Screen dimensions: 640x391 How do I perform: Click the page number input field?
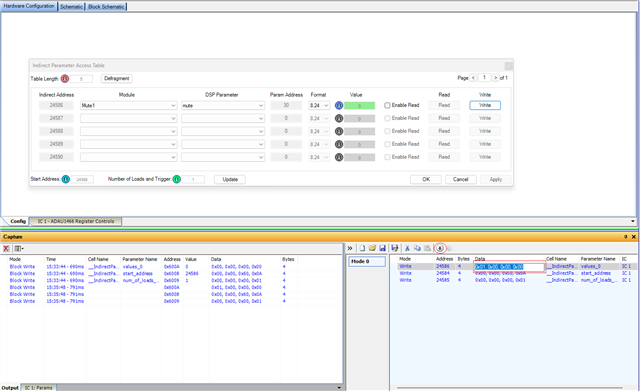click(x=484, y=78)
